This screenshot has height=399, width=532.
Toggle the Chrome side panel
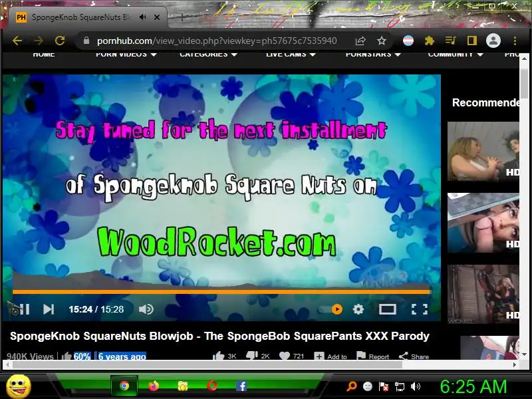(472, 41)
